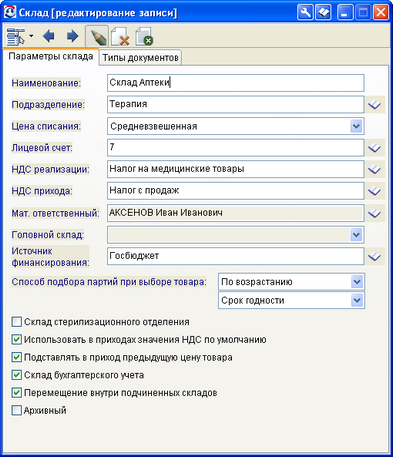
Task: Click the Лицевой счет field with value 7
Action: click(x=236, y=147)
